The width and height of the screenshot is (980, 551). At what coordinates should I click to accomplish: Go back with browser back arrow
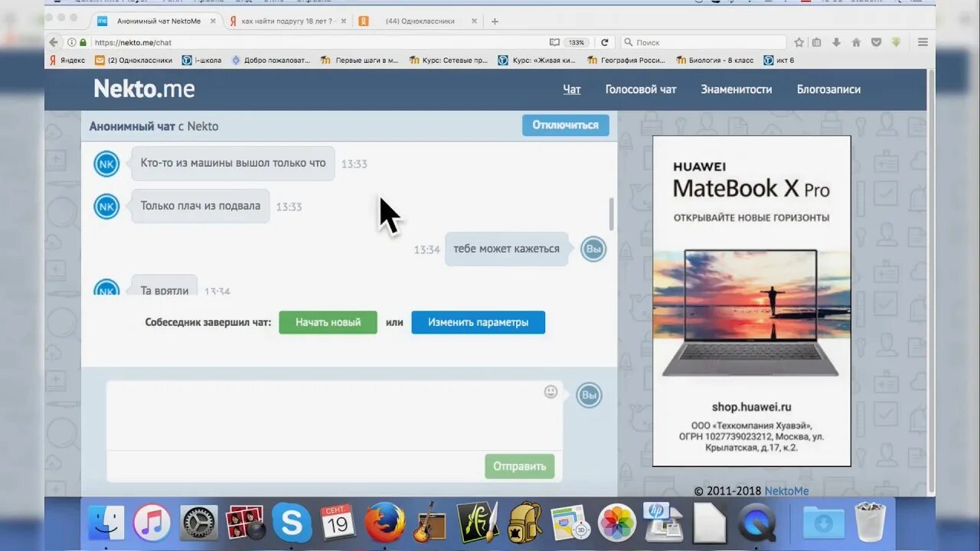pyautogui.click(x=53, y=42)
